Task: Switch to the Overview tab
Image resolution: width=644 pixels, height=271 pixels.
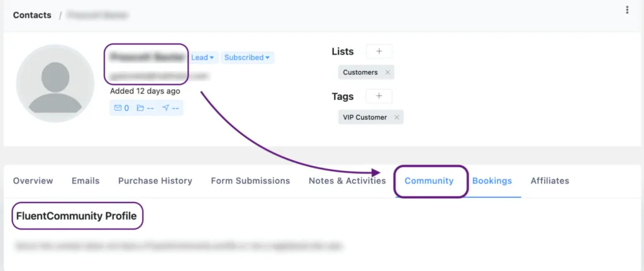Action: pyautogui.click(x=33, y=180)
